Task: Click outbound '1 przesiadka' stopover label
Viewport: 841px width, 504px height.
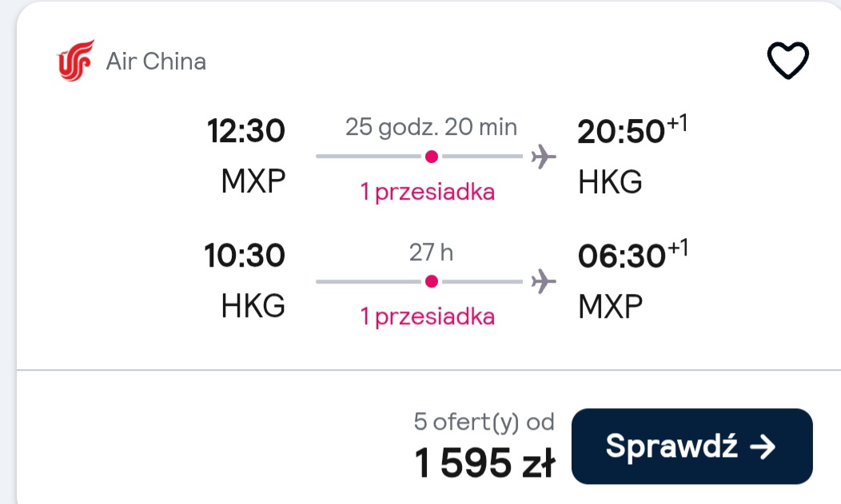Action: pyautogui.click(x=428, y=192)
